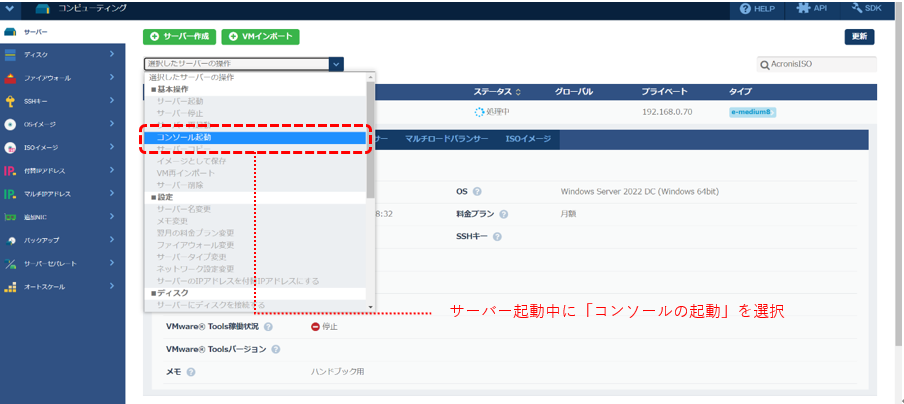Viewport: 904px width, 404px height.
Task: Click the help icon next to SSHキー
Action: [x=497, y=237]
